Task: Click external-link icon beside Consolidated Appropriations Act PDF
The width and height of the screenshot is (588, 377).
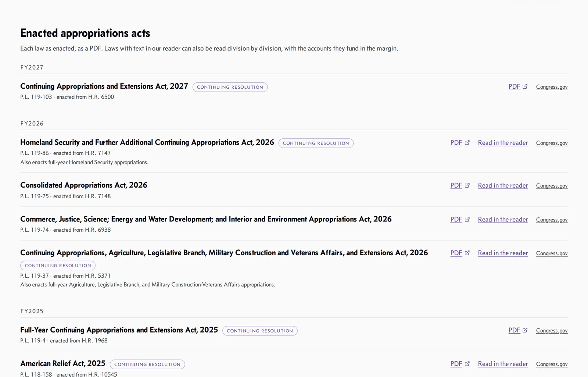Action: 467,185
